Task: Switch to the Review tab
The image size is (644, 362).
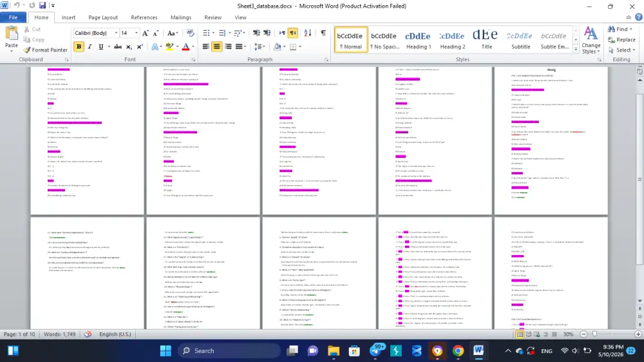Action: [x=213, y=17]
